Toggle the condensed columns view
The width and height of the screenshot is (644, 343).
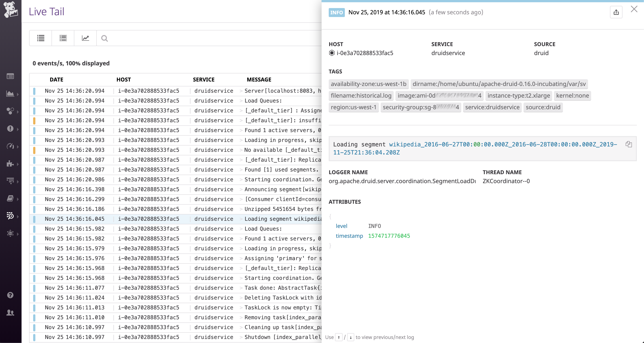point(63,38)
